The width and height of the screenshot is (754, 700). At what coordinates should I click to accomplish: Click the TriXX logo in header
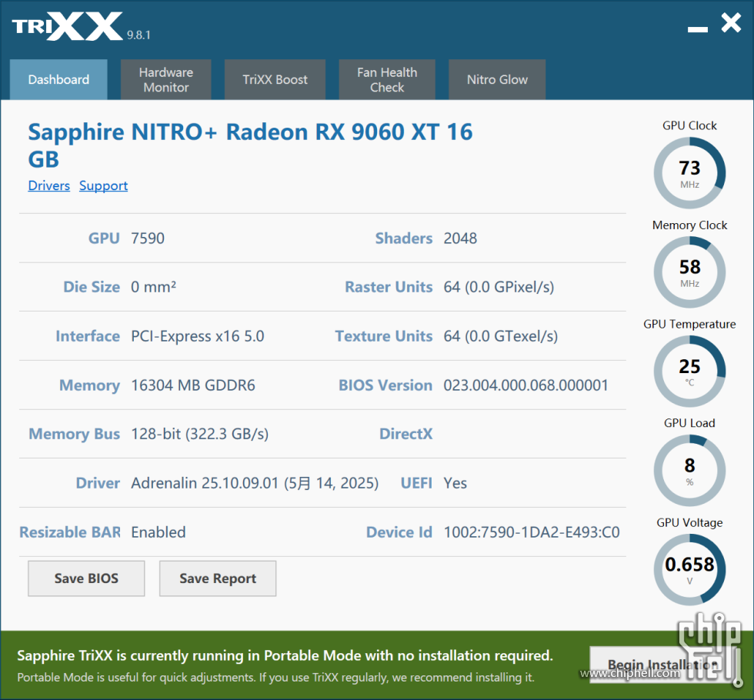point(68,26)
